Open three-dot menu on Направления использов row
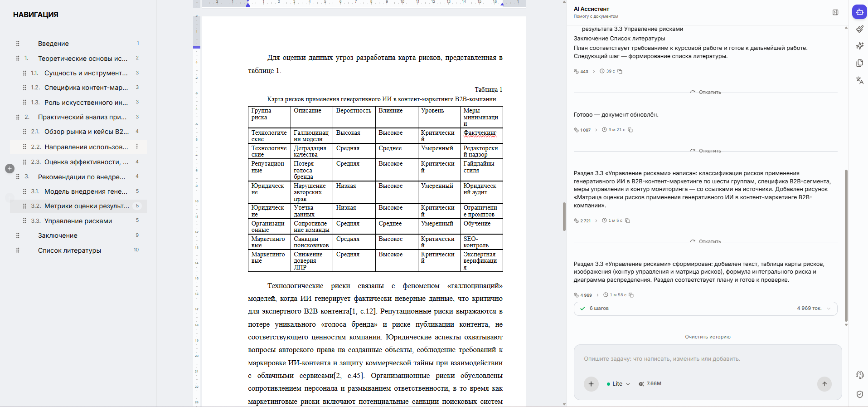 [137, 147]
